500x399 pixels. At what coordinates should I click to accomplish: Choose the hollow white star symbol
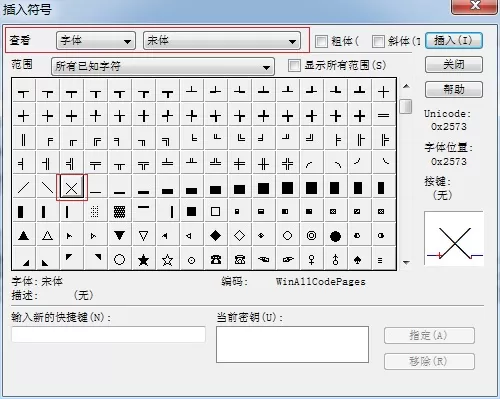[x=168, y=259]
